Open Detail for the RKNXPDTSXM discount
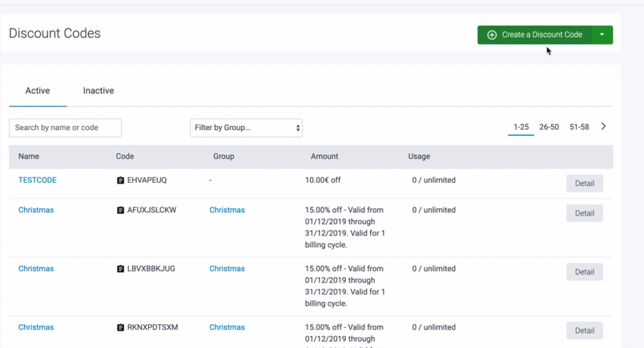Screen dimensions: 644x348 click(584, 331)
